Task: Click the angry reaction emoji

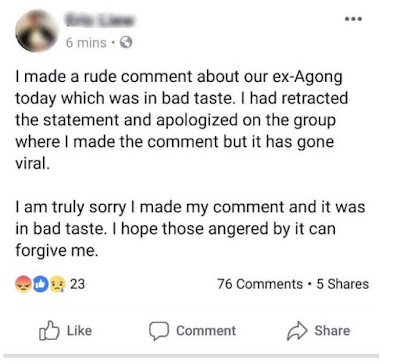Action: tap(23, 284)
